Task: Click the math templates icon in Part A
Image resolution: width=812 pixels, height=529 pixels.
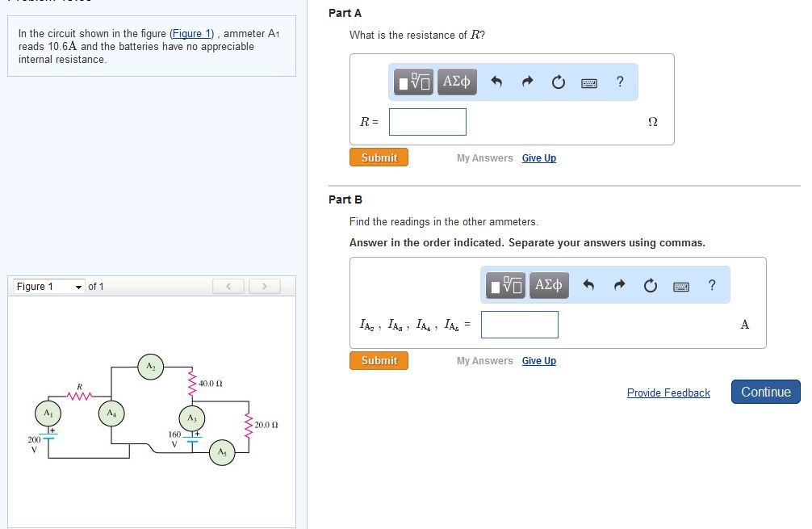Action: point(415,82)
